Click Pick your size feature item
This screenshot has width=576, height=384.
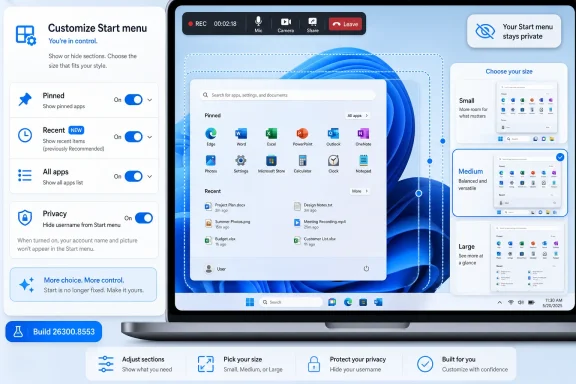point(240,364)
